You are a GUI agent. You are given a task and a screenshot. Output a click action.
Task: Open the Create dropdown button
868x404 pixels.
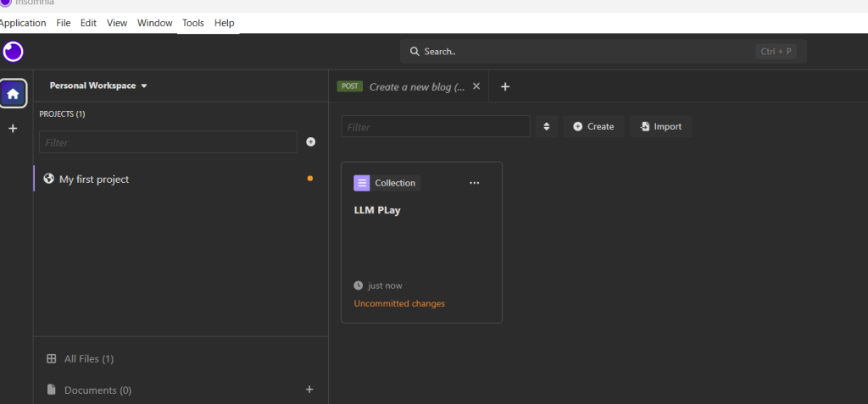point(593,127)
